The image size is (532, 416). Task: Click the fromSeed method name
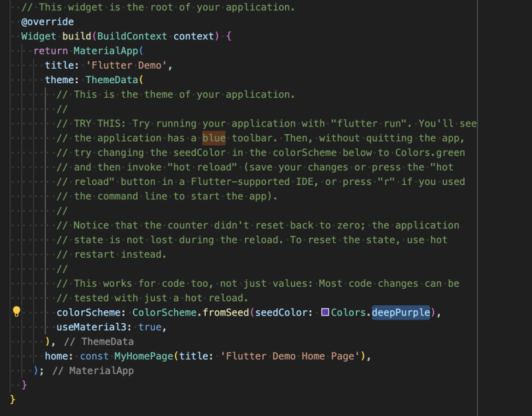pos(226,312)
